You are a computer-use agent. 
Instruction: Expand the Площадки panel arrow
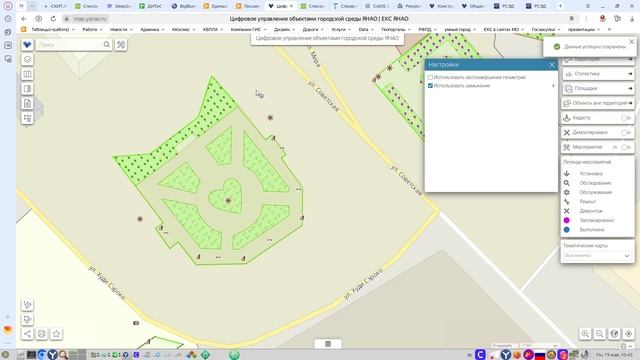630,89
